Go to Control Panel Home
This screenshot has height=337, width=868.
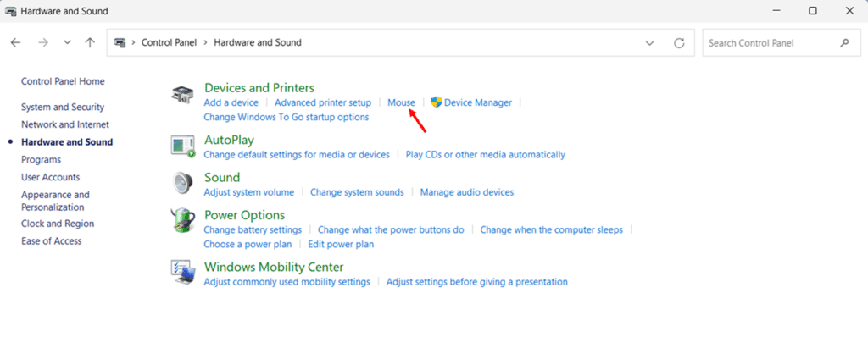63,81
